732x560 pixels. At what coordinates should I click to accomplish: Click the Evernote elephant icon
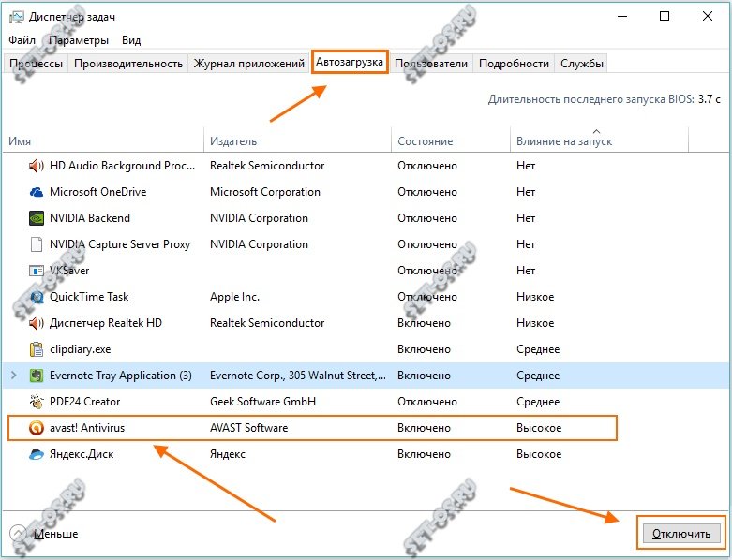(x=37, y=376)
